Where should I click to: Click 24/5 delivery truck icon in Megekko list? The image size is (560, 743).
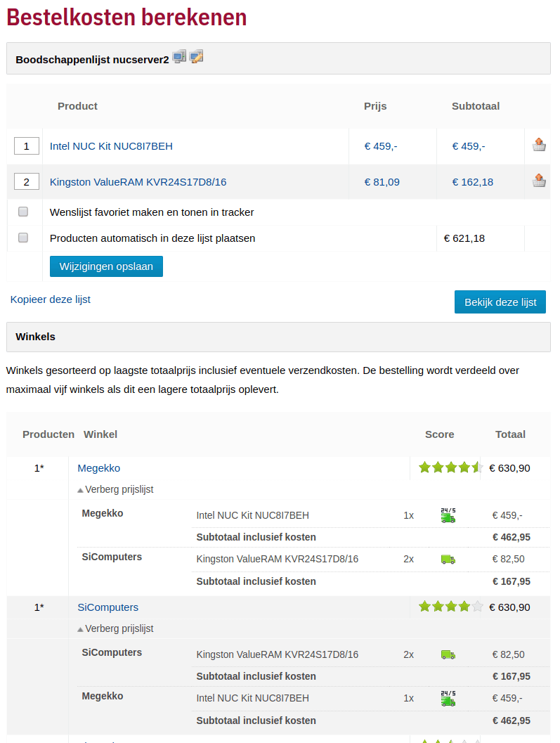click(x=448, y=515)
